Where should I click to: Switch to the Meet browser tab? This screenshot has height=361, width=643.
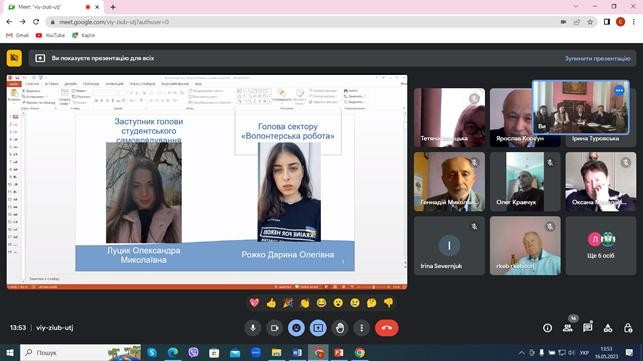pos(53,7)
